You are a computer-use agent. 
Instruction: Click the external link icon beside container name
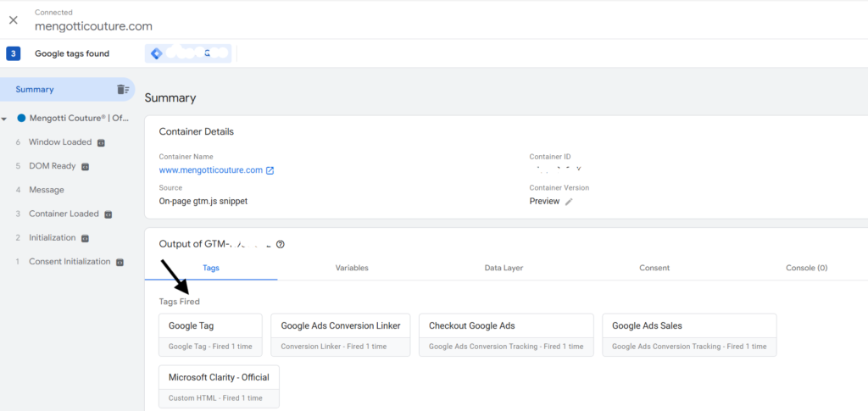coord(270,170)
